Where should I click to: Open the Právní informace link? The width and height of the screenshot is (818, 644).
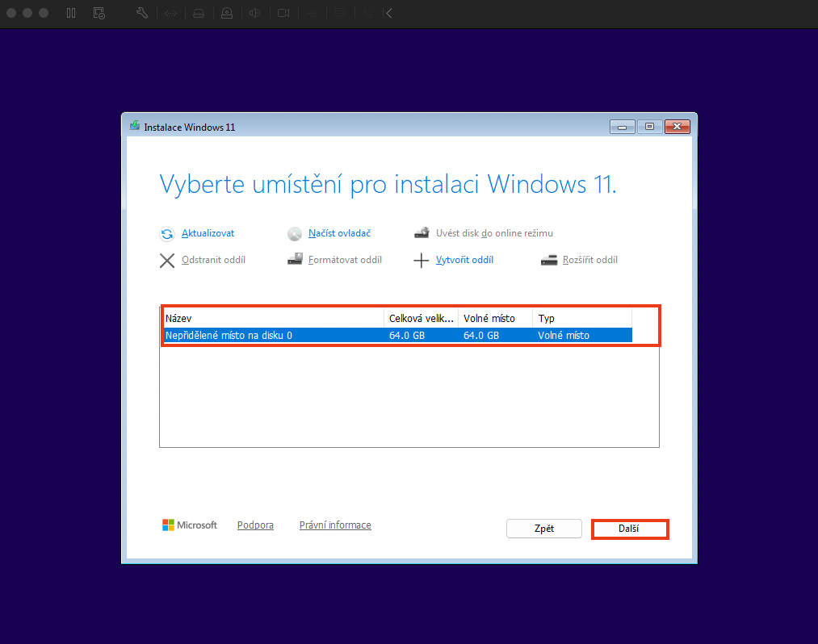335,525
